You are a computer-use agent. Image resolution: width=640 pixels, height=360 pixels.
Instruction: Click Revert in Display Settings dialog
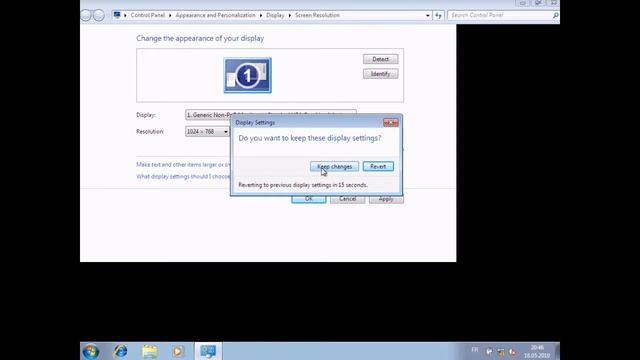click(x=378, y=167)
